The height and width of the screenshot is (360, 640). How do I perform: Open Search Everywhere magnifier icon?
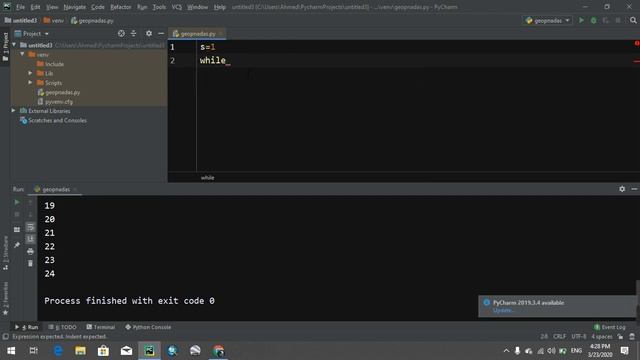click(x=633, y=20)
